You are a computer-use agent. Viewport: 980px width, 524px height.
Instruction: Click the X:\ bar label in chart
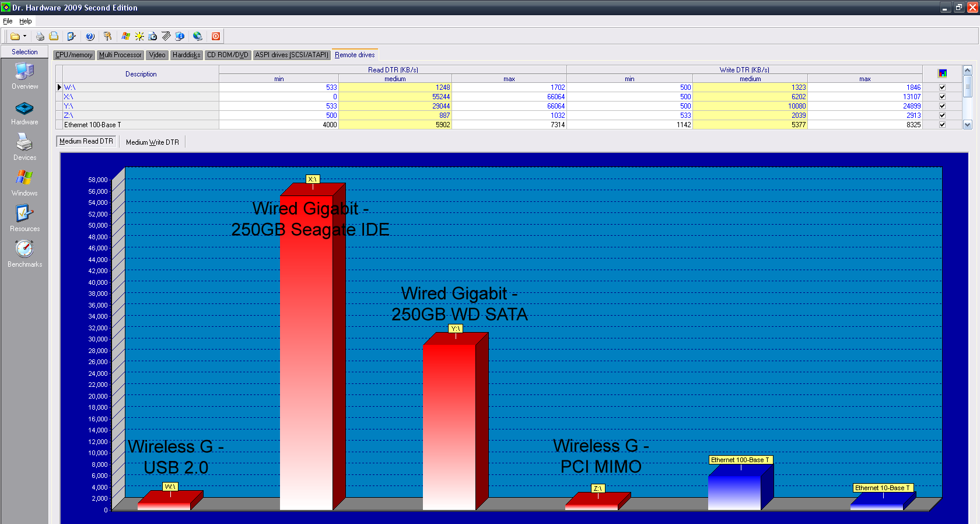(313, 179)
